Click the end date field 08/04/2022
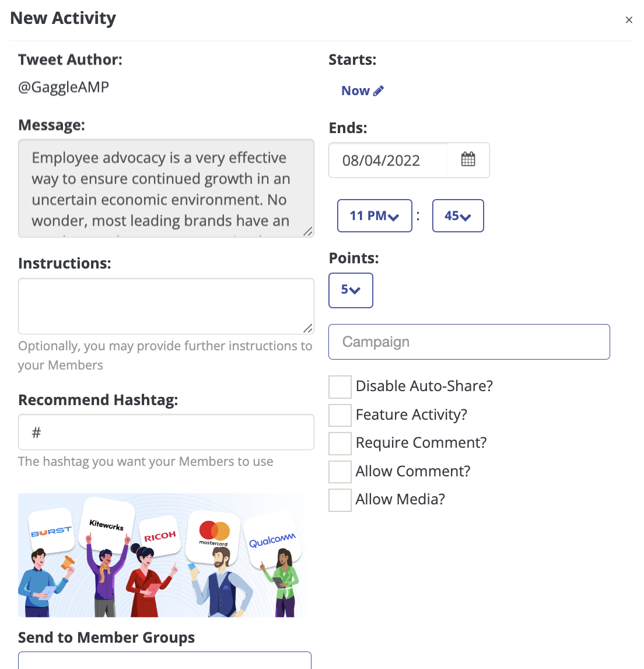The image size is (644, 669). [388, 161]
